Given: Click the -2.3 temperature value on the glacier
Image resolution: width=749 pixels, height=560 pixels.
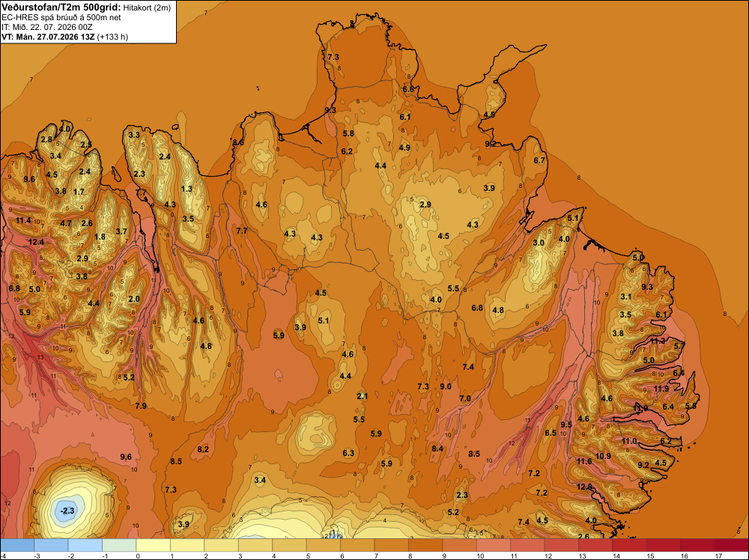Looking at the screenshot, I should [x=67, y=511].
